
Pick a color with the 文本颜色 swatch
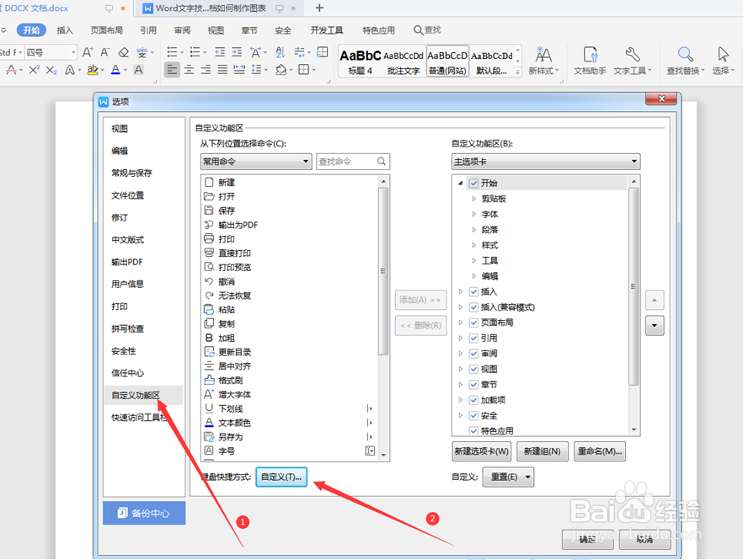point(235,422)
